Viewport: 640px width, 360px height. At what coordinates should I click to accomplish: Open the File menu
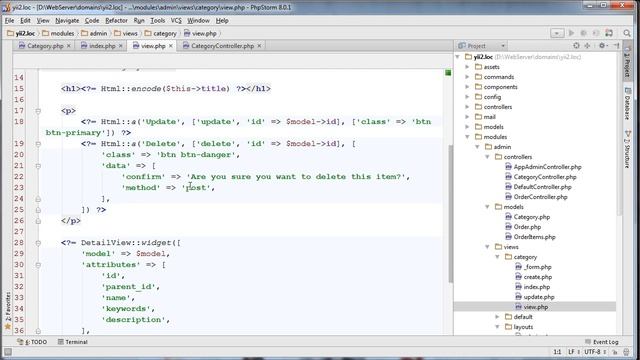tap(9, 20)
